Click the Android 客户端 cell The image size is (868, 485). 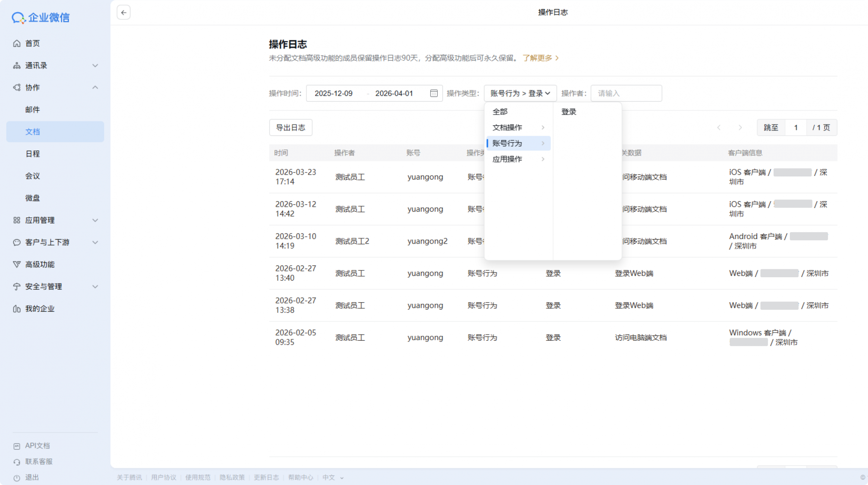778,241
